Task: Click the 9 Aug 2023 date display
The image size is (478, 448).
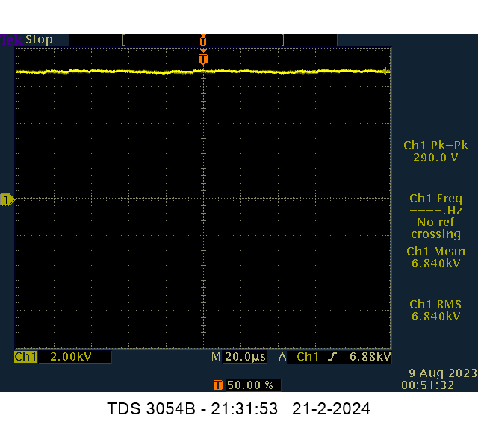Action: [438, 373]
